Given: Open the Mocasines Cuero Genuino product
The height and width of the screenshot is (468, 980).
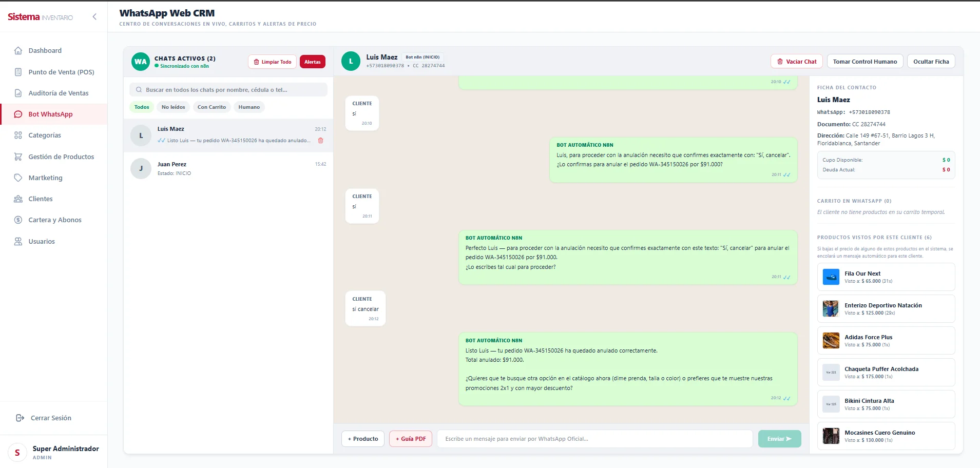Looking at the screenshot, I should 886,436.
